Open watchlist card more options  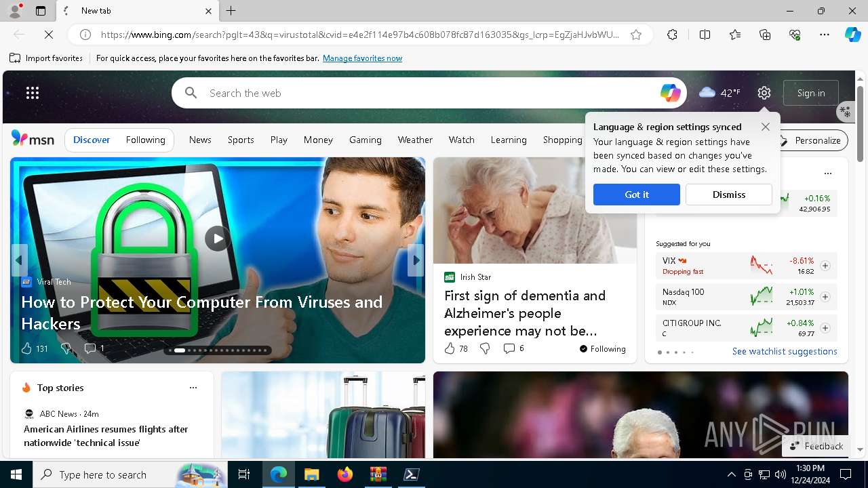tap(827, 174)
